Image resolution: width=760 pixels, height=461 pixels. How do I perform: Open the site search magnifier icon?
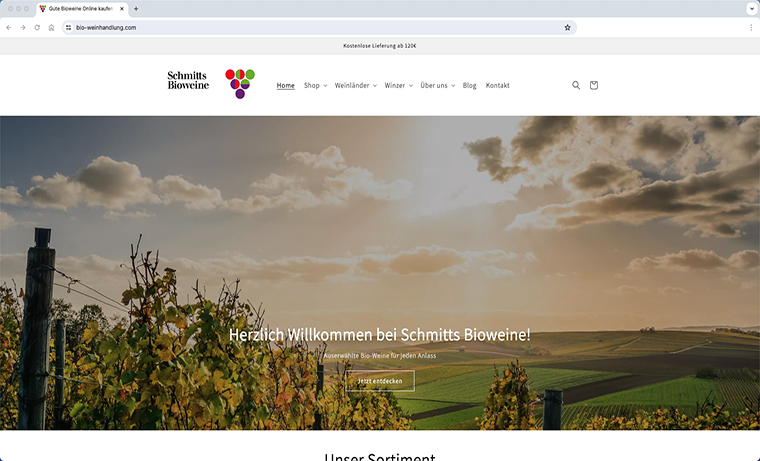click(576, 85)
